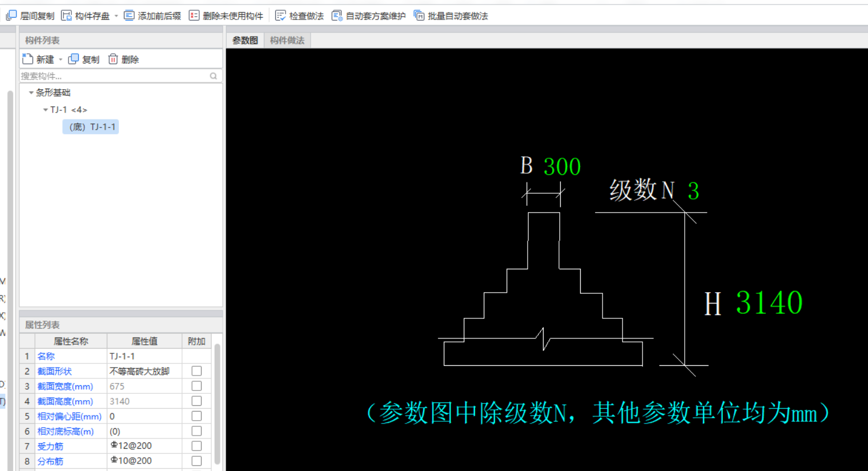
Task: Toggle the 相对偏心距 附加 checkbox
Action: (x=196, y=416)
